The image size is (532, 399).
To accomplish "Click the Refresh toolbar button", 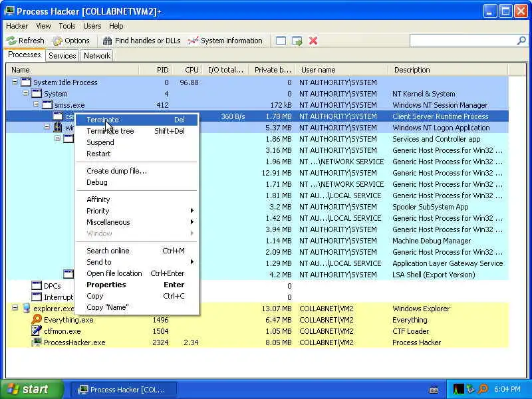I will click(25, 41).
